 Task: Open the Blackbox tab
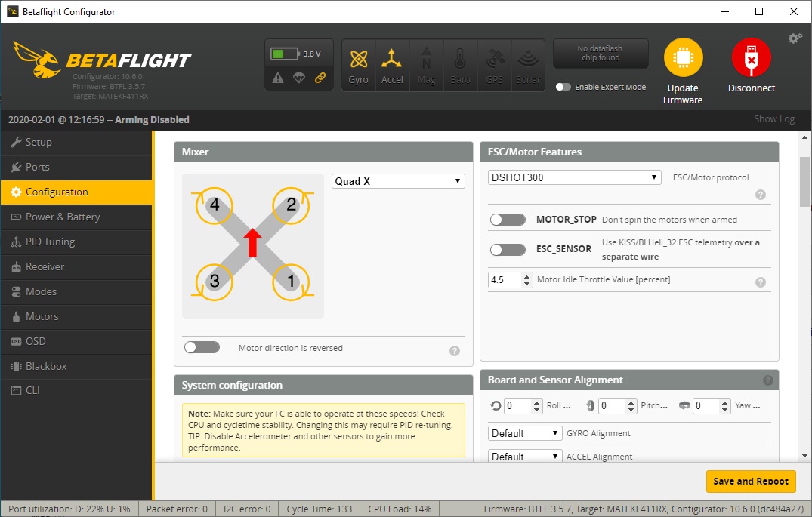[76, 366]
